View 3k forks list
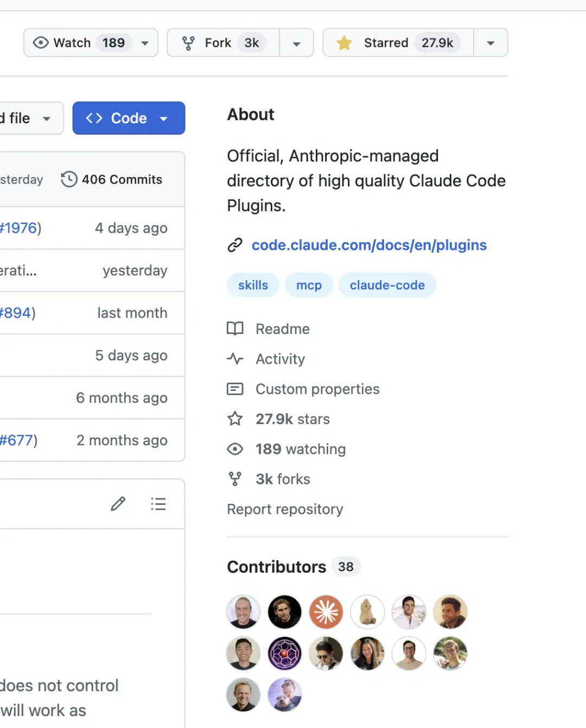Image resolution: width=586 pixels, height=728 pixels. (x=283, y=479)
